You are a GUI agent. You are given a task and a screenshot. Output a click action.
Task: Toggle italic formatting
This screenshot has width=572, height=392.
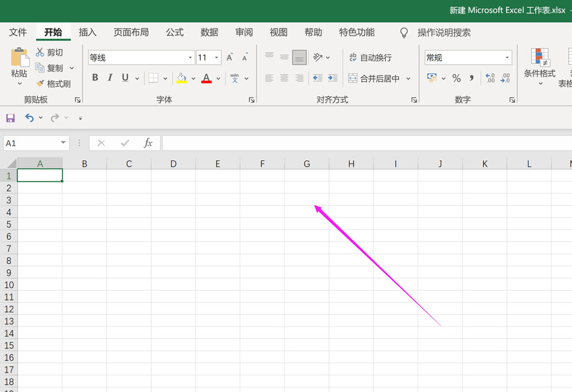click(109, 77)
